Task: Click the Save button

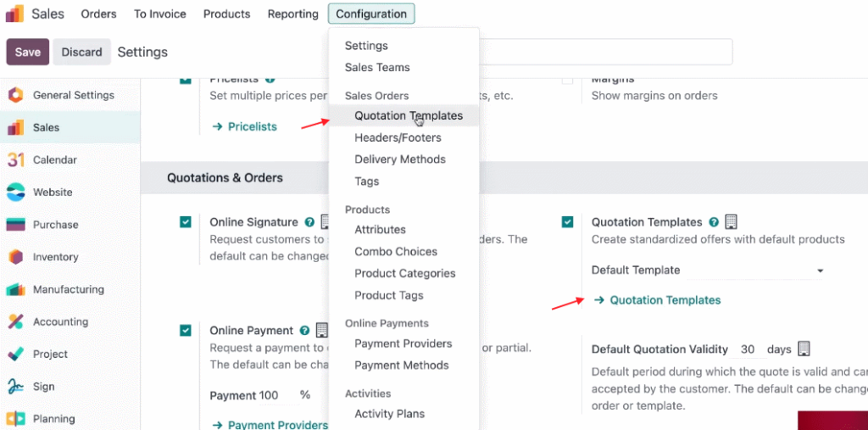Action: click(x=28, y=52)
